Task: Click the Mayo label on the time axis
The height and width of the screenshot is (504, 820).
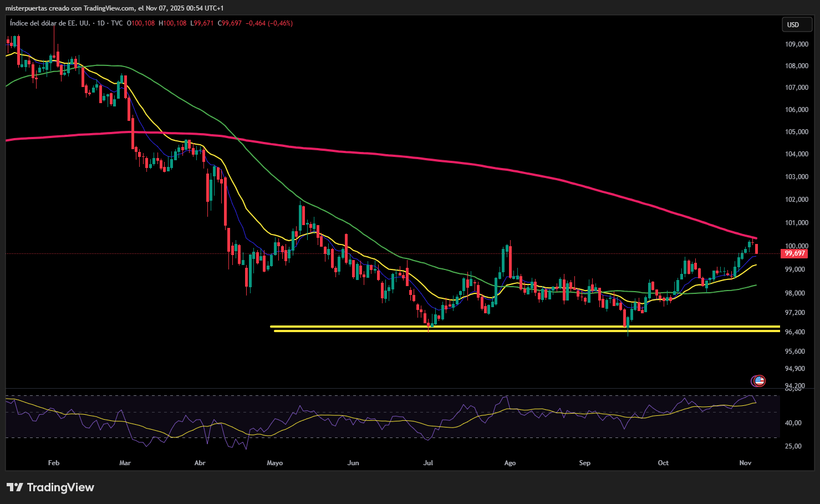Action: (275, 463)
